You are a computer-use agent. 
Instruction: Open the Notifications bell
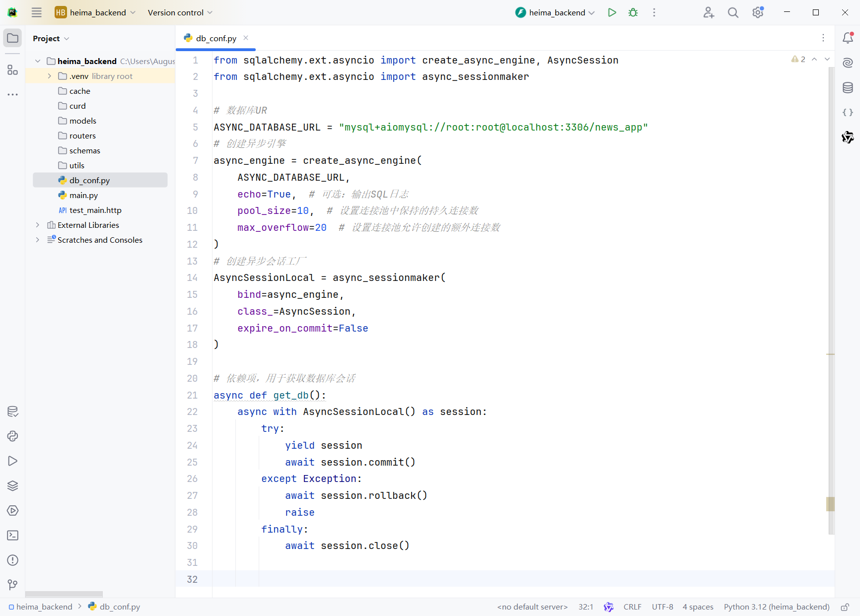(848, 38)
